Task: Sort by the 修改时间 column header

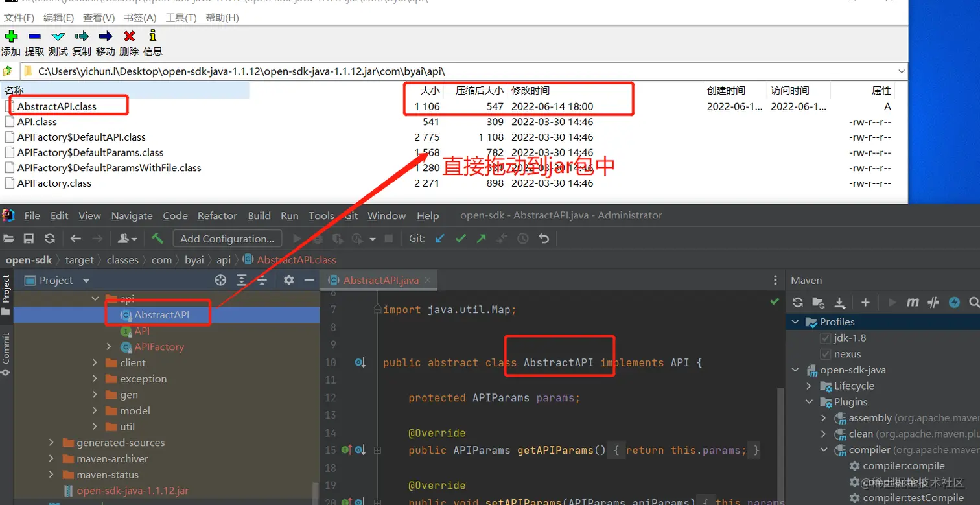Action: tap(530, 91)
